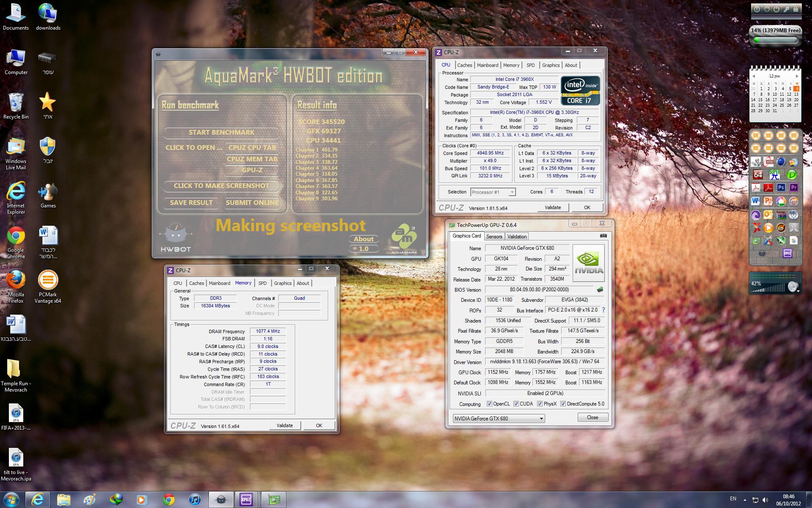
Task: Switch to Validation tab in GPU-Z
Action: click(x=517, y=237)
